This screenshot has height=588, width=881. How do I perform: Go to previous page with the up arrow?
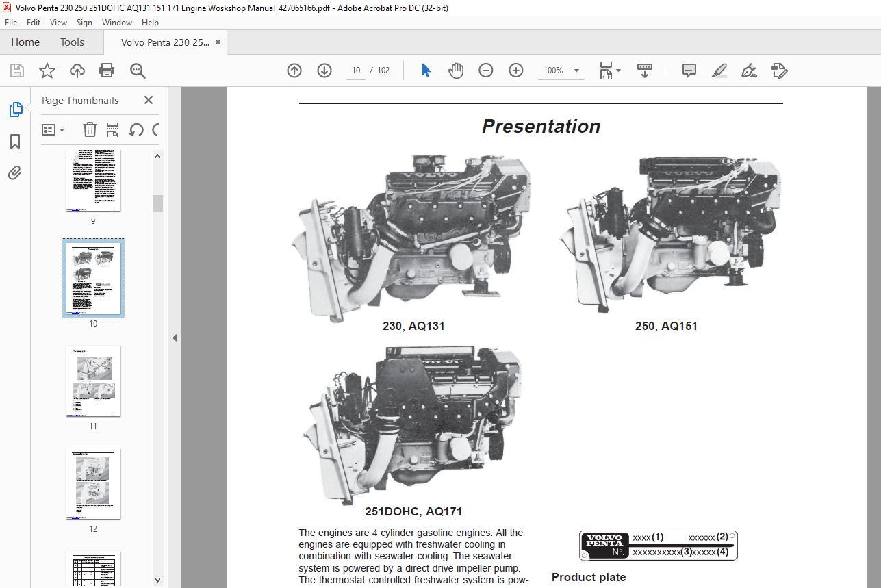[294, 71]
